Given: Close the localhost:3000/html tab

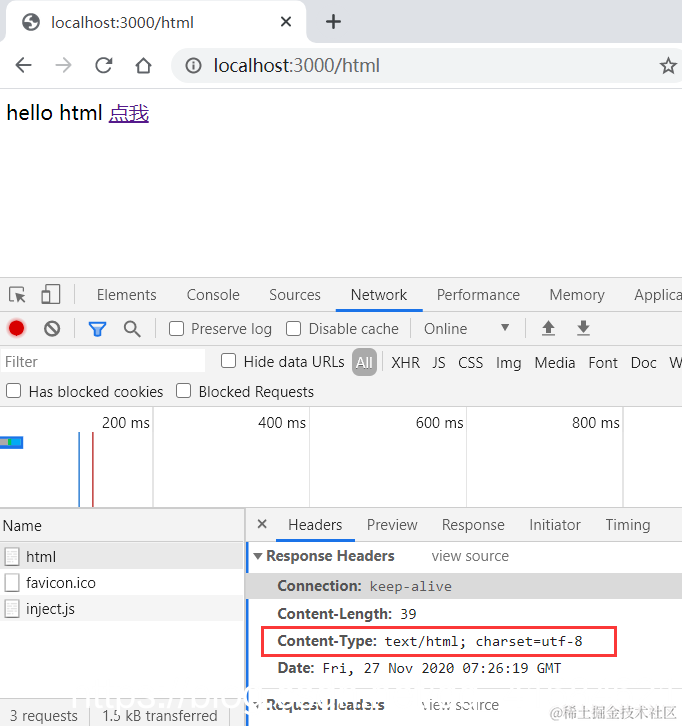Looking at the screenshot, I should tap(286, 21).
